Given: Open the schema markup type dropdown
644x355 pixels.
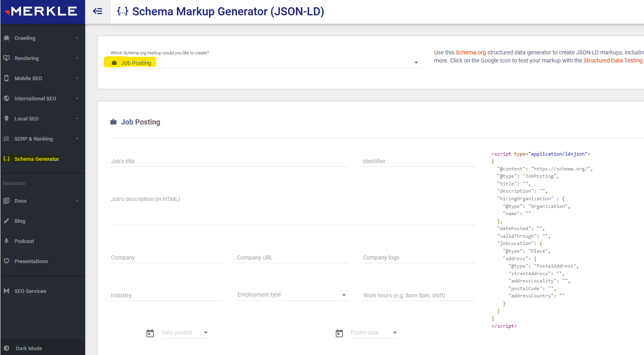Looking at the screenshot, I should pos(266,62).
